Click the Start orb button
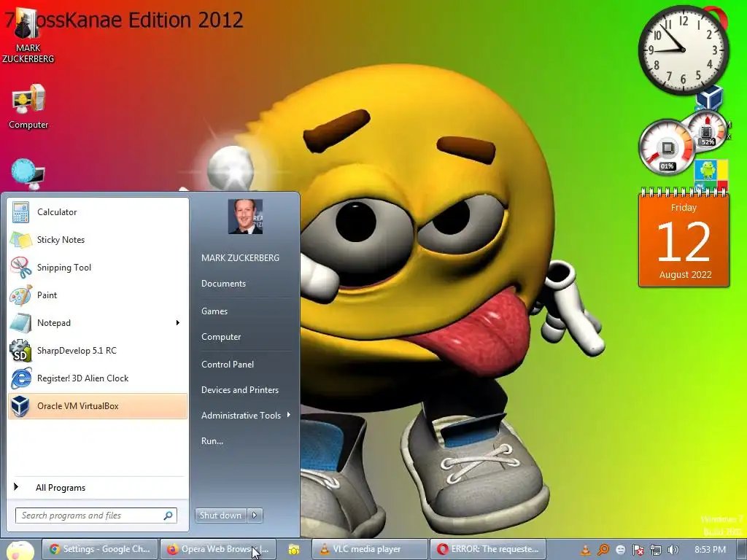The height and width of the screenshot is (560, 747). tap(20, 550)
